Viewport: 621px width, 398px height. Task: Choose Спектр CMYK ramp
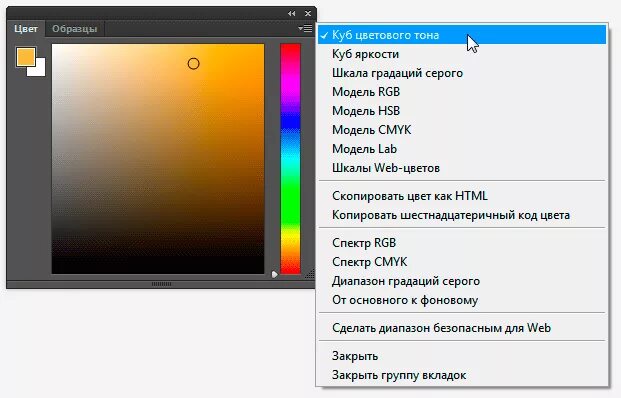tap(462, 262)
